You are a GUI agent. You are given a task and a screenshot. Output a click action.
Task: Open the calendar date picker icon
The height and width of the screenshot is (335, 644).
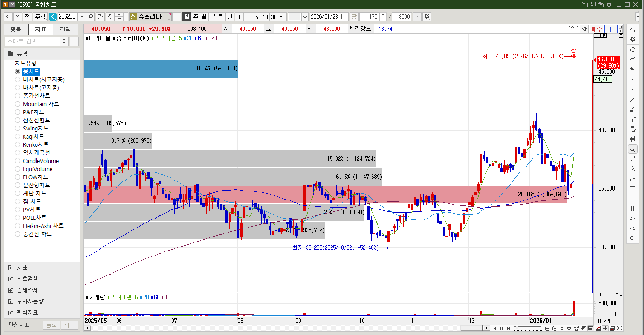tap(344, 17)
